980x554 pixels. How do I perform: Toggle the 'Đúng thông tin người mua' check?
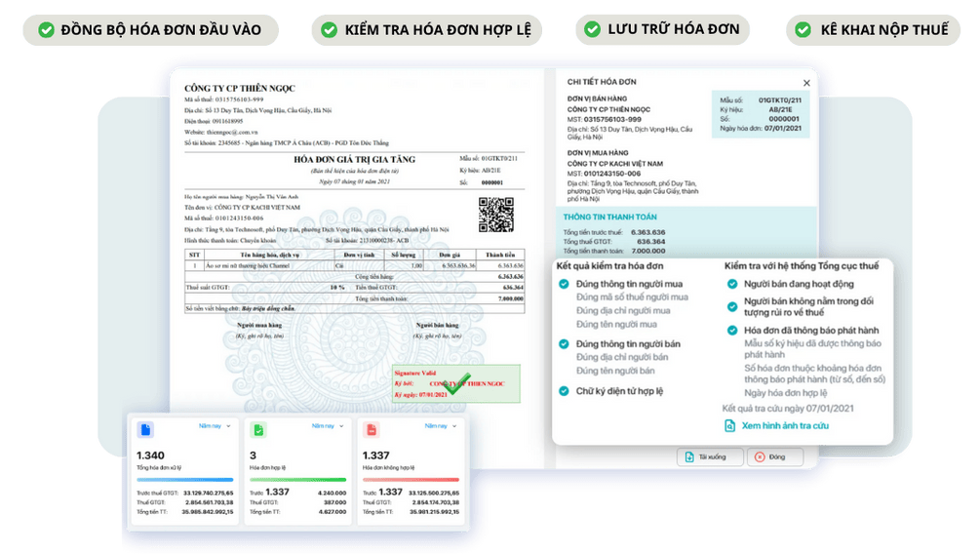(x=564, y=284)
